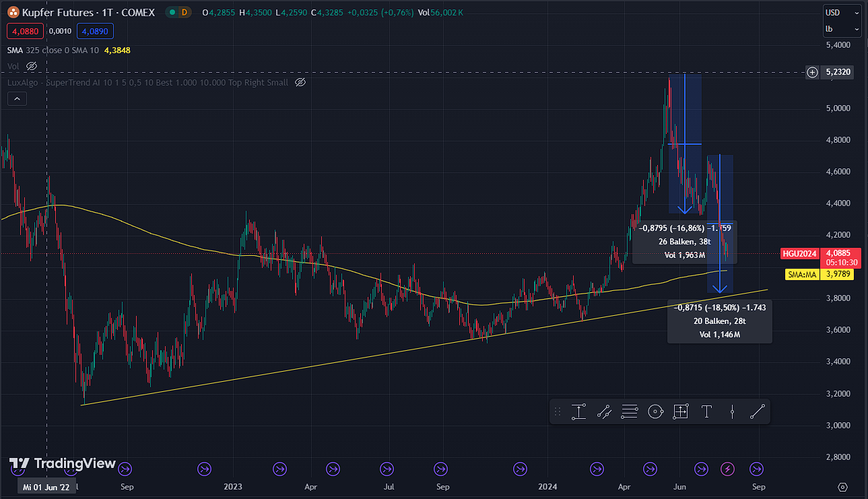Click the +0,0325 (+0,76%) change value
The width and height of the screenshot is (868, 499).
380,12
